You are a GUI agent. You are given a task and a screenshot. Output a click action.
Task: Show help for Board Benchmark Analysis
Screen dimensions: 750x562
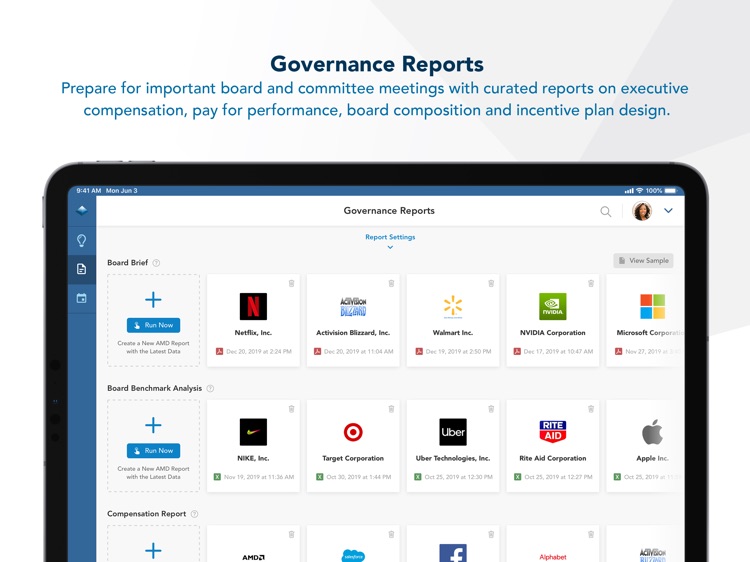click(210, 388)
